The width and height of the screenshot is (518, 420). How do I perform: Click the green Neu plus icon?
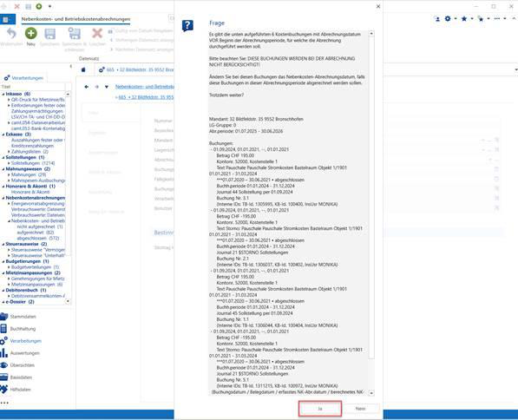pos(30,33)
